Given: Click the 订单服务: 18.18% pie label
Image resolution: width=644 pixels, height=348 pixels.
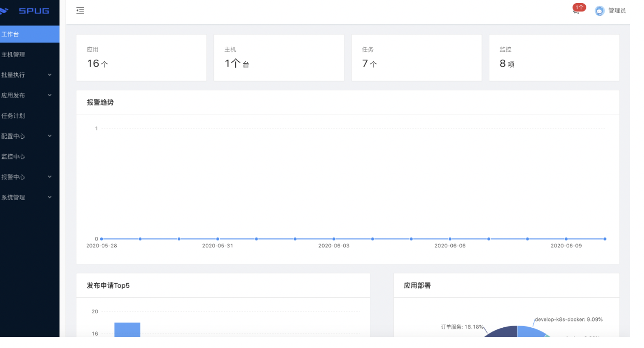Looking at the screenshot, I should coord(462,327).
